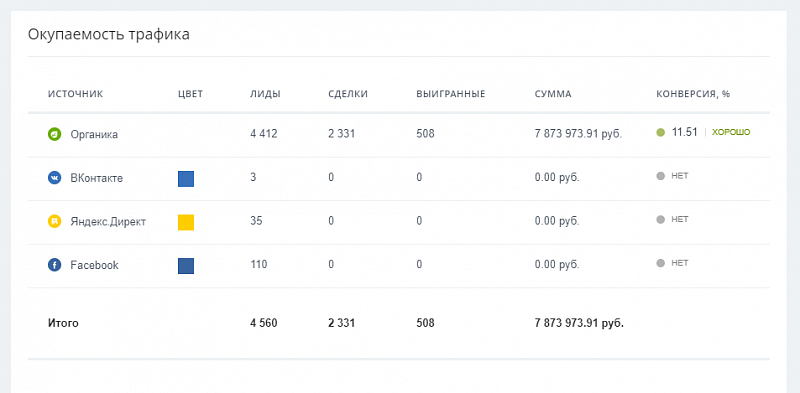Viewport: 800px width, 393px height.
Task: Click the Итого row label
Action: click(63, 323)
